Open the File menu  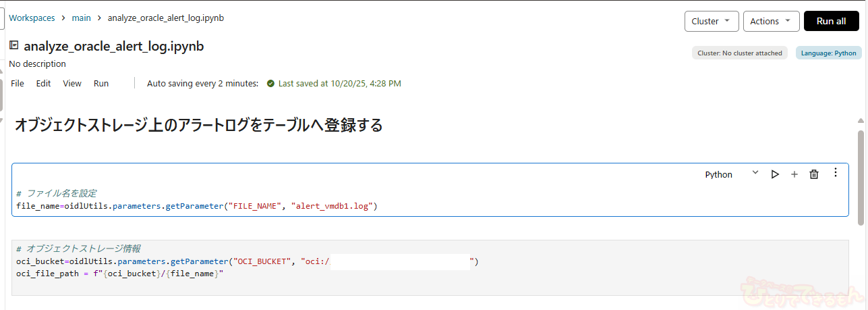(x=18, y=84)
